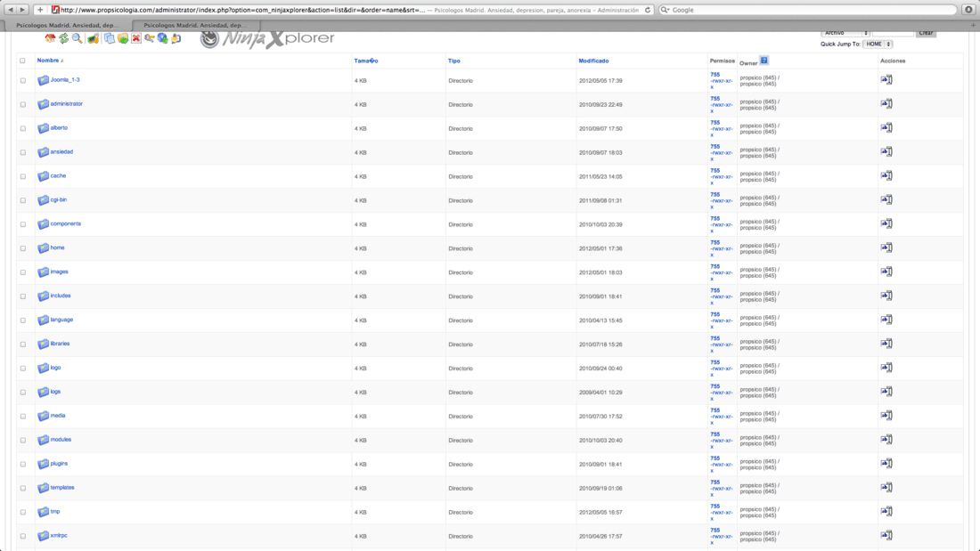Click the copy files toolbar icon
The image size is (980, 551).
[x=110, y=38]
